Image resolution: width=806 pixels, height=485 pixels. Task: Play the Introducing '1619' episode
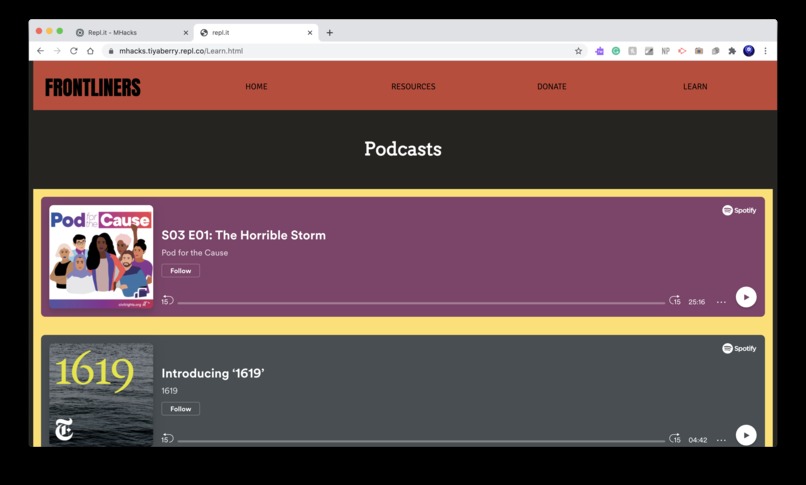pos(746,435)
